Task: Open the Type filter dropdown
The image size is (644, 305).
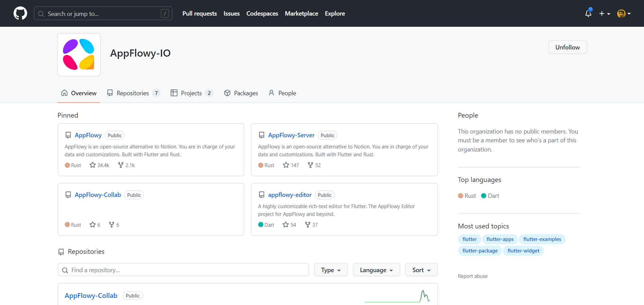Action: [330, 270]
